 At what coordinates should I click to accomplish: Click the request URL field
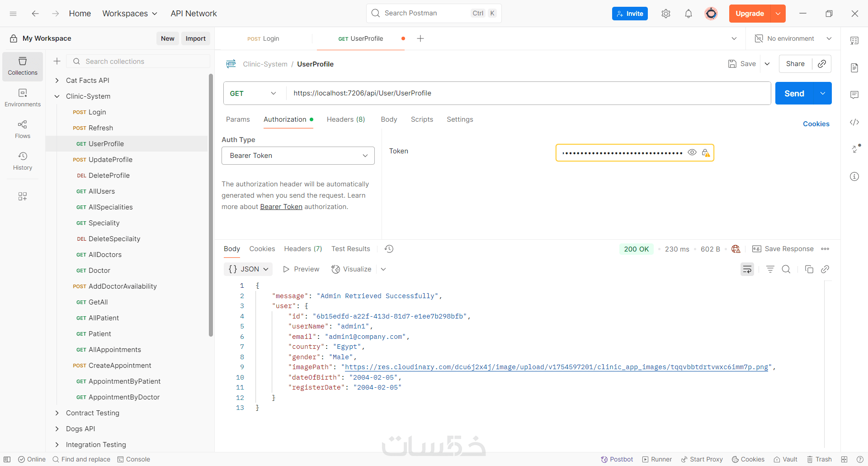(x=528, y=93)
